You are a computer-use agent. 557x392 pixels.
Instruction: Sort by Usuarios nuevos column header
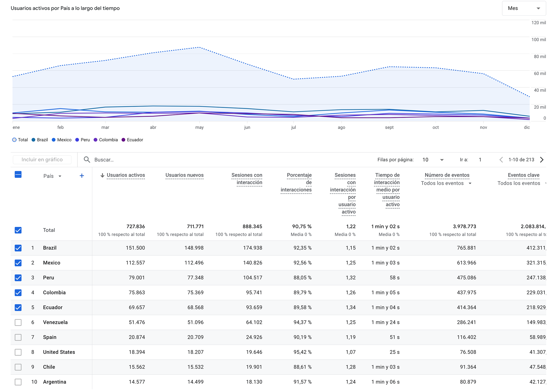[184, 175]
